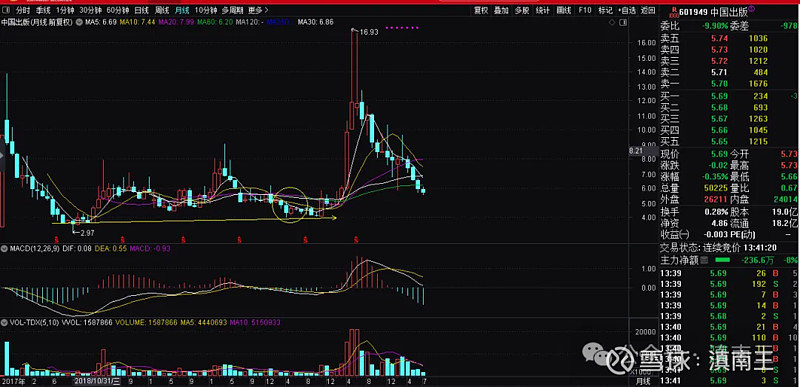The width and height of the screenshot is (800, 387).
Task: Click the 主力净额 small square icon
Action: [x=705, y=261]
